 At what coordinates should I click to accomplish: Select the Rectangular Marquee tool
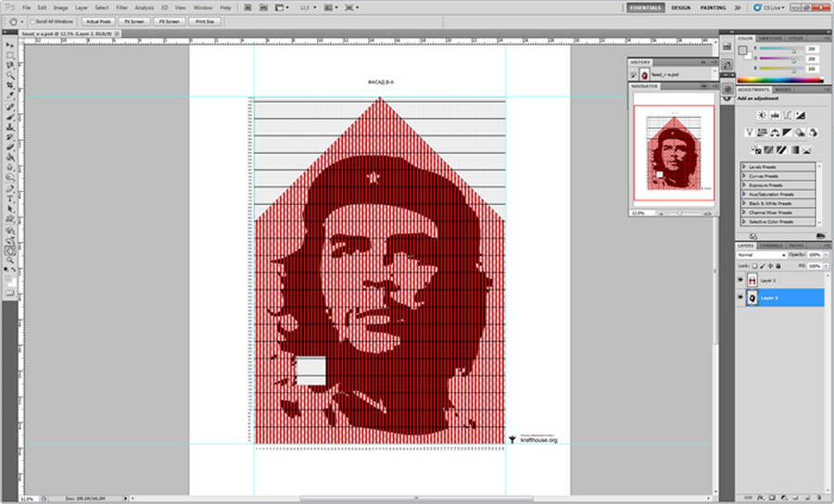pyautogui.click(x=10, y=56)
